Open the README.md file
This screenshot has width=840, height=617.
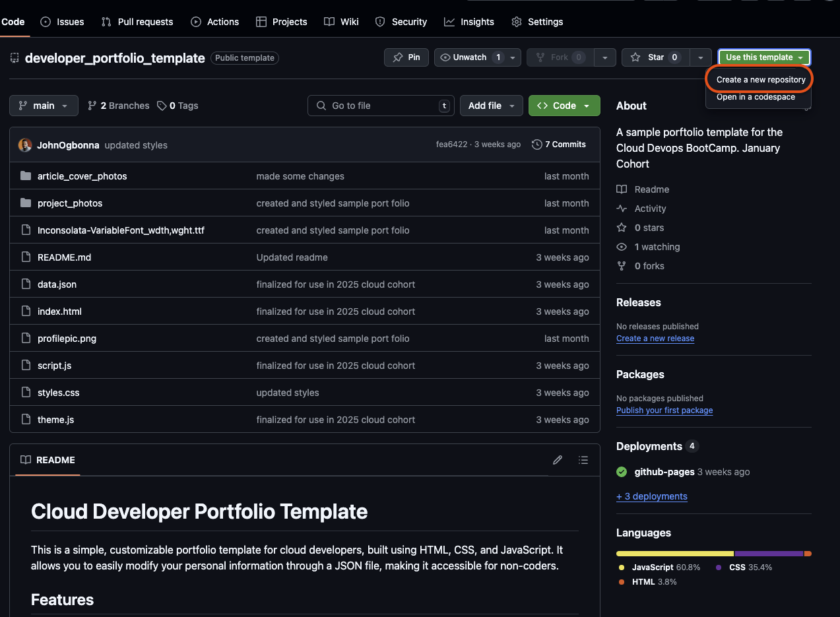pos(64,257)
